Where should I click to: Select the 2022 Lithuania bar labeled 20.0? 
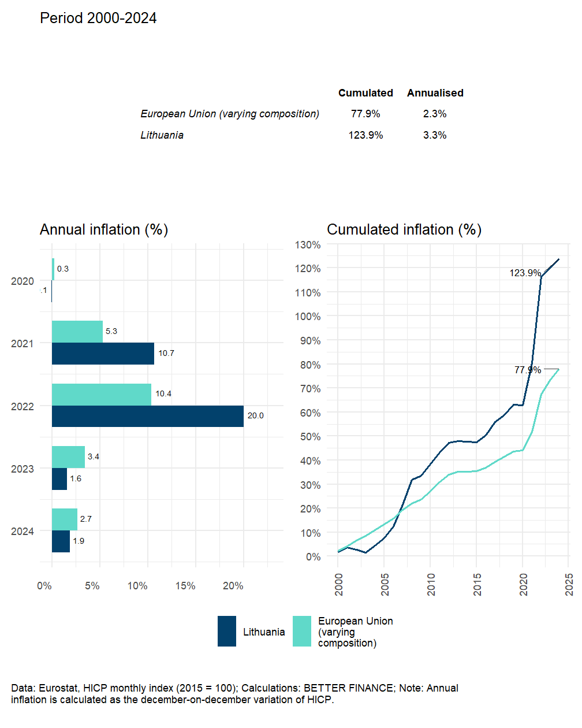pos(148,416)
